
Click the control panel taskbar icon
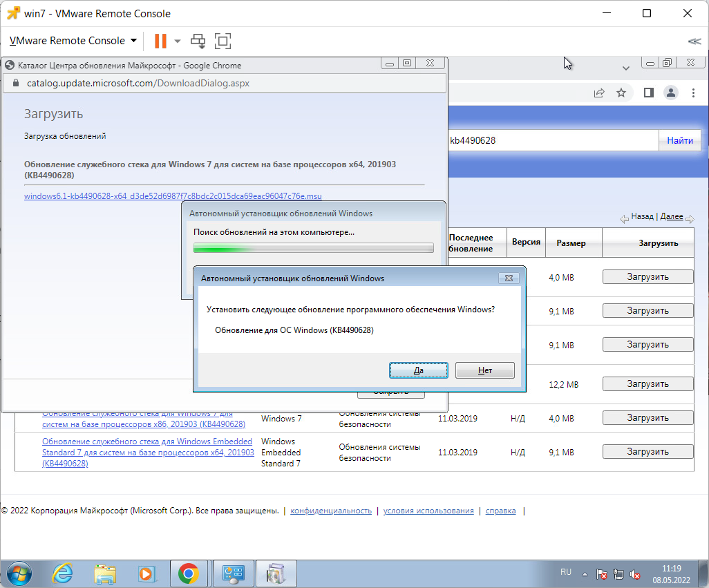pyautogui.click(x=234, y=574)
